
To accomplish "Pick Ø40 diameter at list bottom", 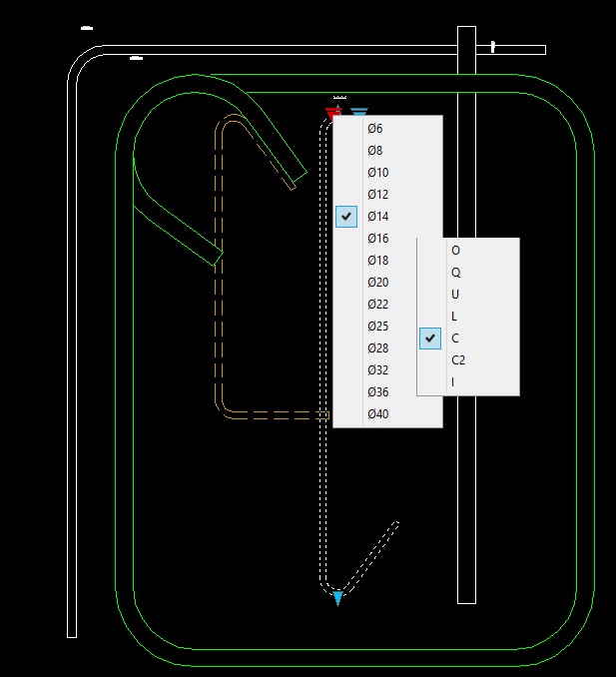I will (x=387, y=414).
